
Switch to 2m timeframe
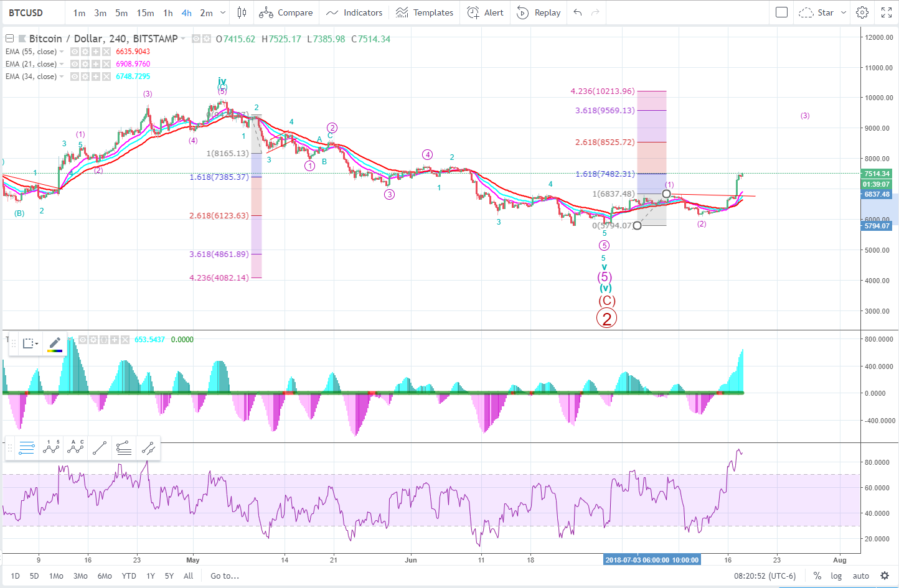[206, 12]
